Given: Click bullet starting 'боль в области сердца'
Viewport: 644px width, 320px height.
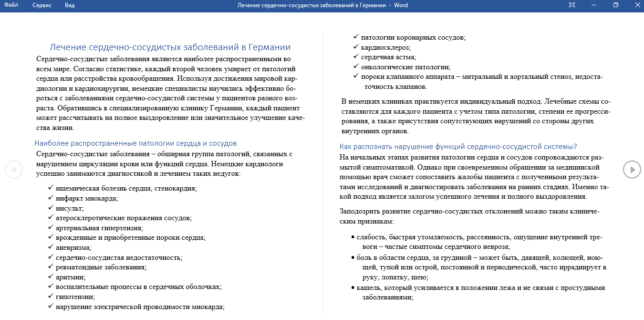Looking at the screenshot, I should pyautogui.click(x=482, y=267).
